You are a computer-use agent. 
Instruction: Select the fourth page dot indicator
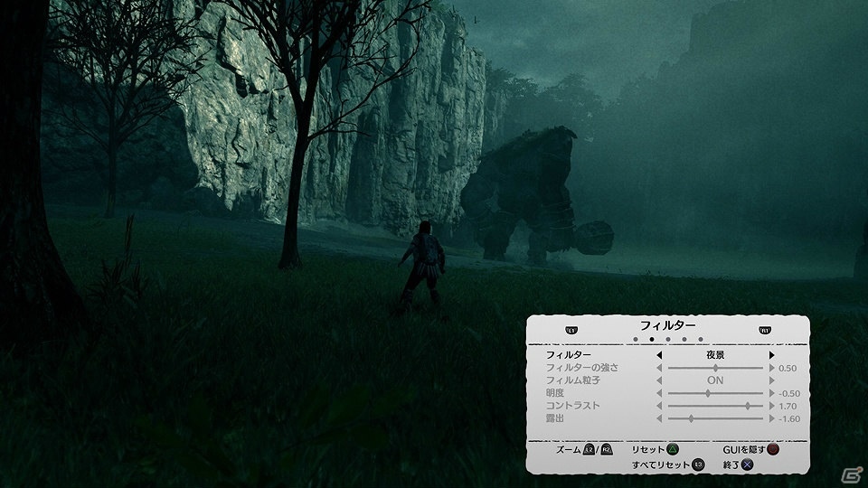(x=684, y=339)
